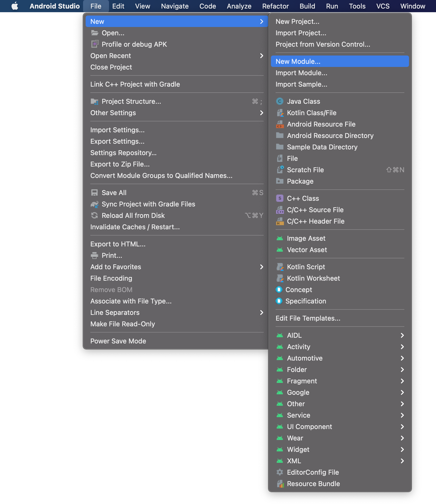Click the folder icon beside Open...
Image resolution: width=436 pixels, height=504 pixels.
coord(94,33)
